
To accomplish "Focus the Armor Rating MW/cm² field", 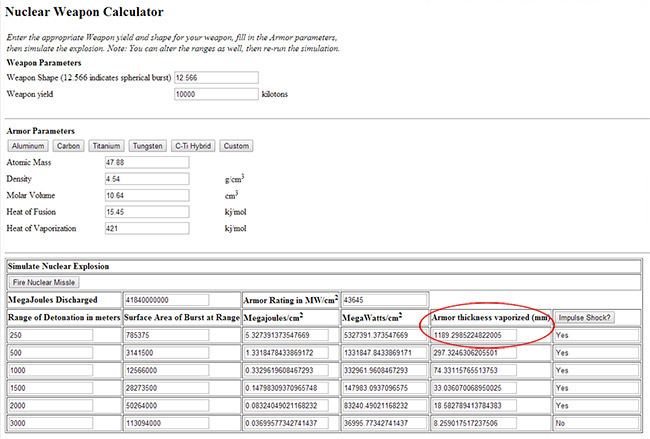I will click(383, 300).
